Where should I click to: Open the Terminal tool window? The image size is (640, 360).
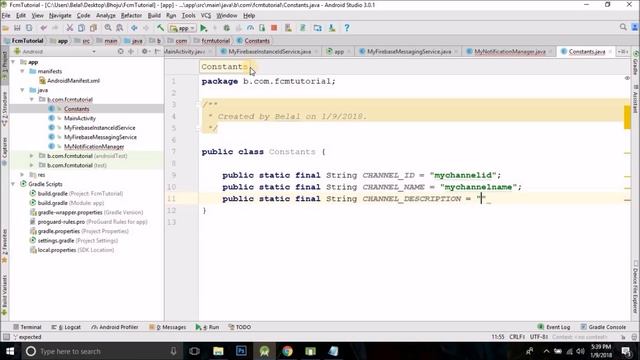tap(27, 327)
